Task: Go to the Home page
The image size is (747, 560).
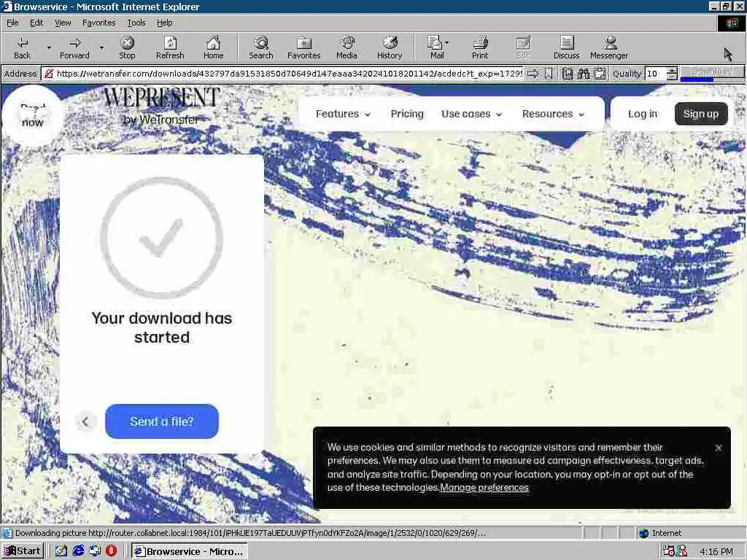Action: coord(214,47)
